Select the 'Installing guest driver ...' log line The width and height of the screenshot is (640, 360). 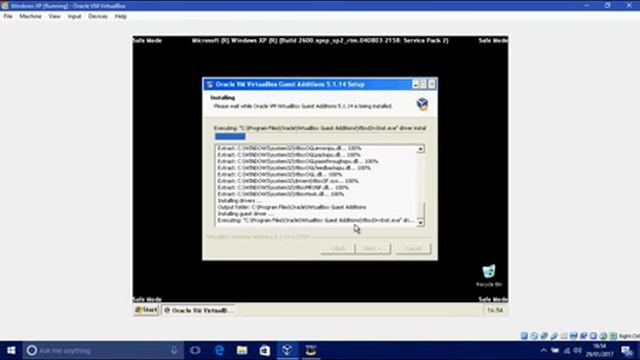click(x=245, y=214)
